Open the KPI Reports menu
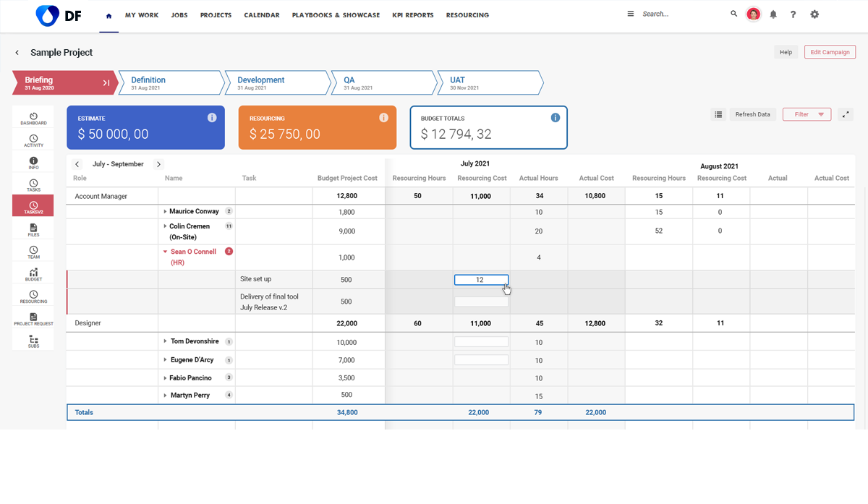The image size is (868, 504). [x=412, y=14]
